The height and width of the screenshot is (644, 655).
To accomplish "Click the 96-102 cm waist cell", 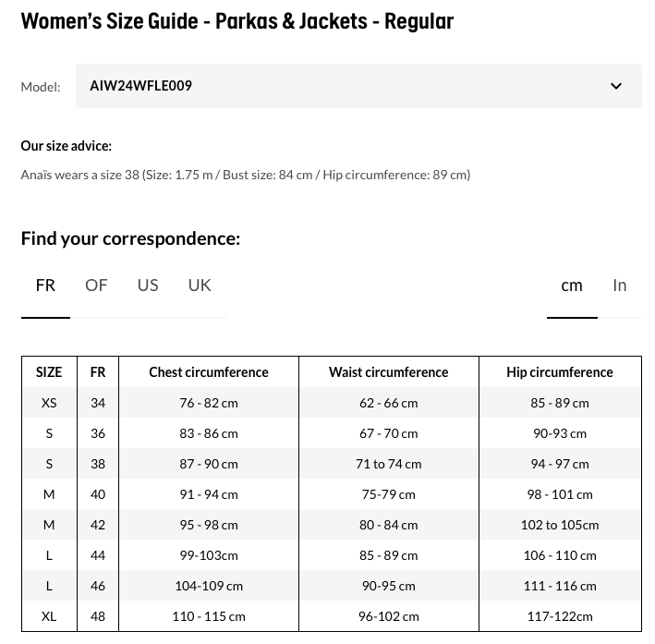I will pos(388,616).
